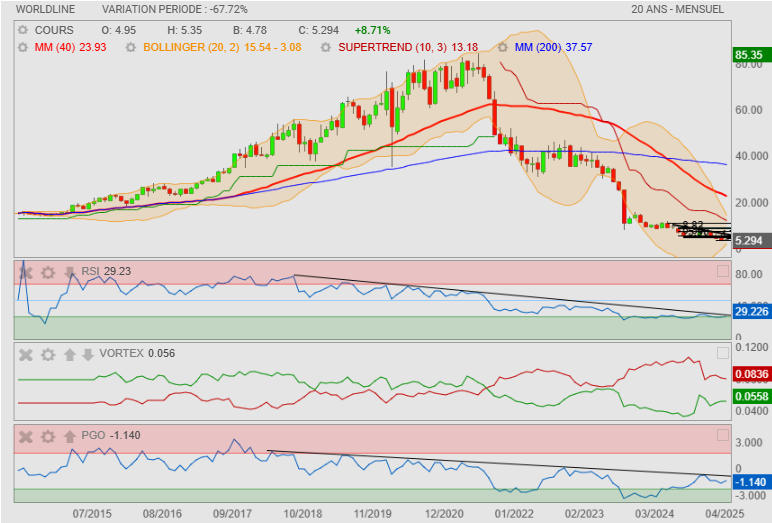772x523 pixels.
Task: Click the PGO -1.140 panel label
Action: click(x=111, y=435)
